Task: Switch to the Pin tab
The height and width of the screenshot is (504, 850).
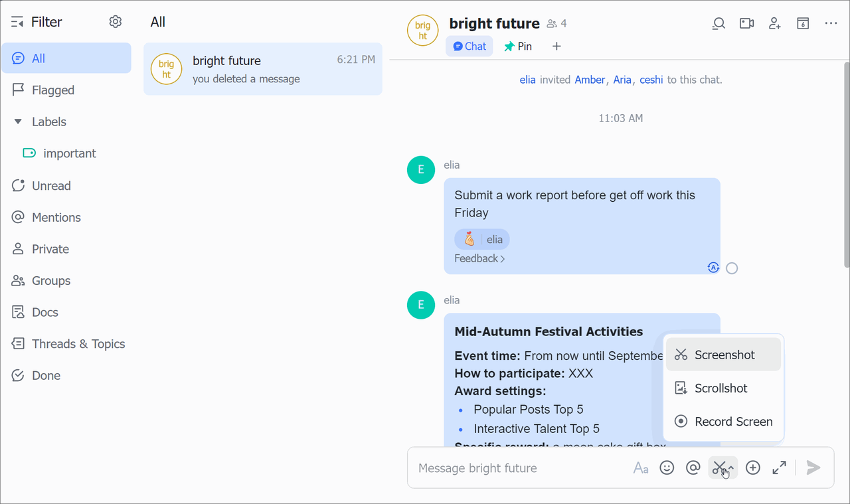Action: click(x=518, y=46)
